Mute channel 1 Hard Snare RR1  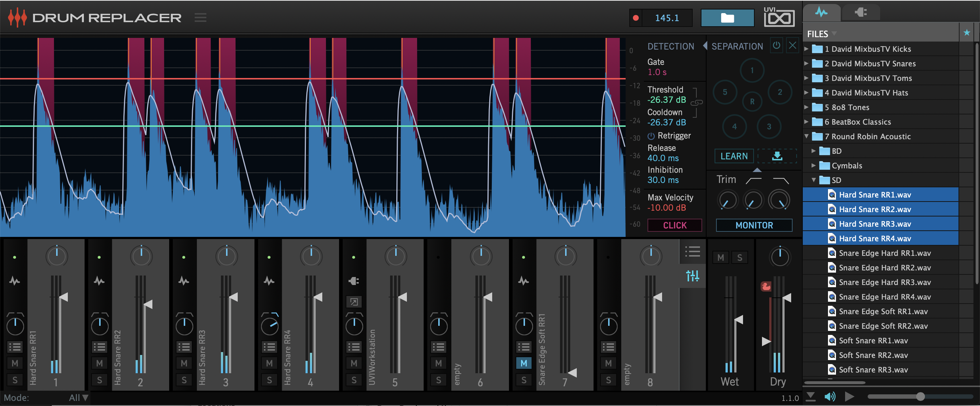click(x=15, y=363)
